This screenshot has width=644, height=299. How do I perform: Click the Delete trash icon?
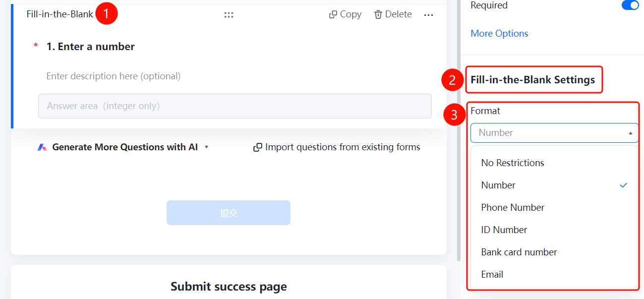coord(378,14)
